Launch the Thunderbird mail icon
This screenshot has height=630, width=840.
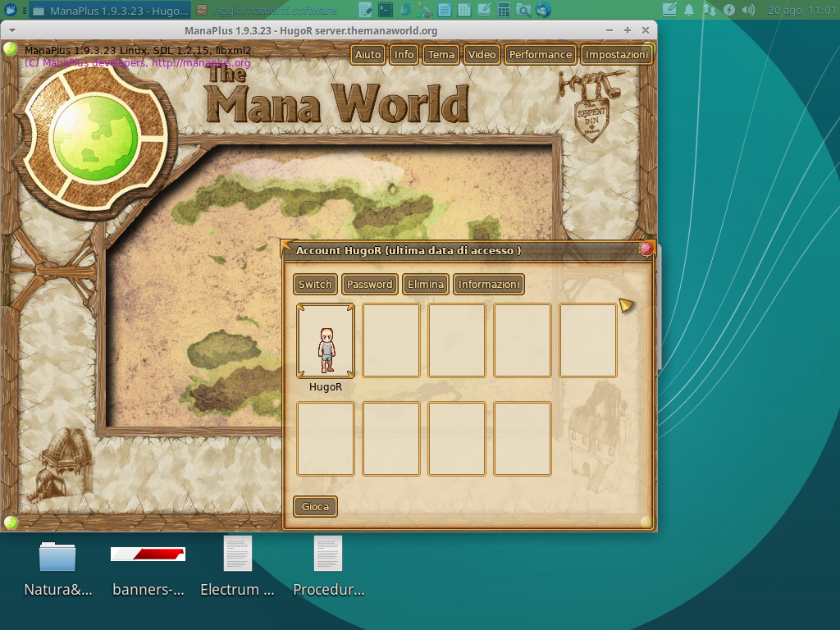pos(543,10)
